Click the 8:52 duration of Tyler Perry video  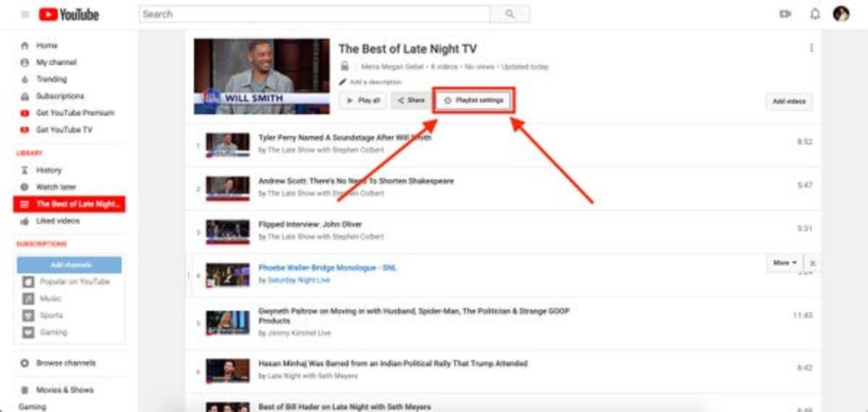[804, 142]
